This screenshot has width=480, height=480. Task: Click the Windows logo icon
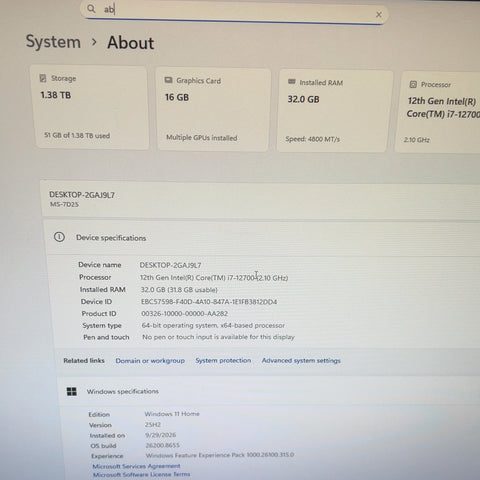click(72, 391)
